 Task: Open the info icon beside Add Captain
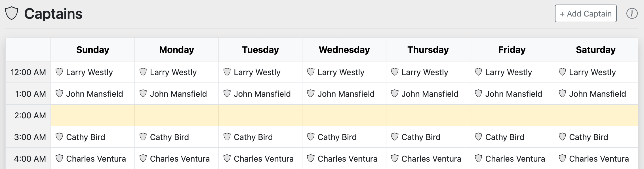(632, 14)
